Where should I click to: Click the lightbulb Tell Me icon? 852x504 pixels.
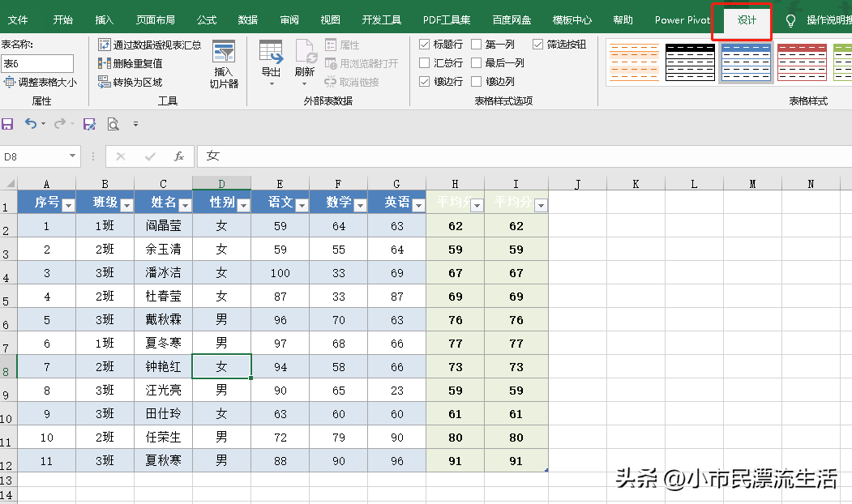tap(790, 20)
